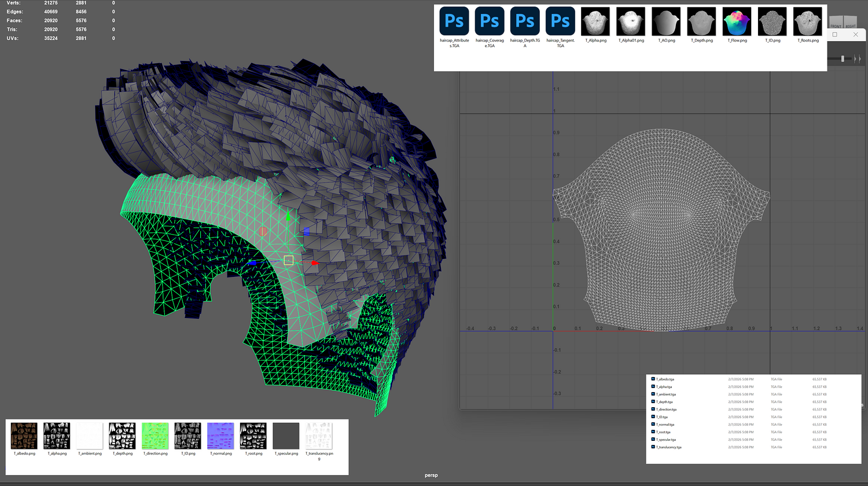Select the T_Alpha01.png haircap thumbnail

point(631,21)
